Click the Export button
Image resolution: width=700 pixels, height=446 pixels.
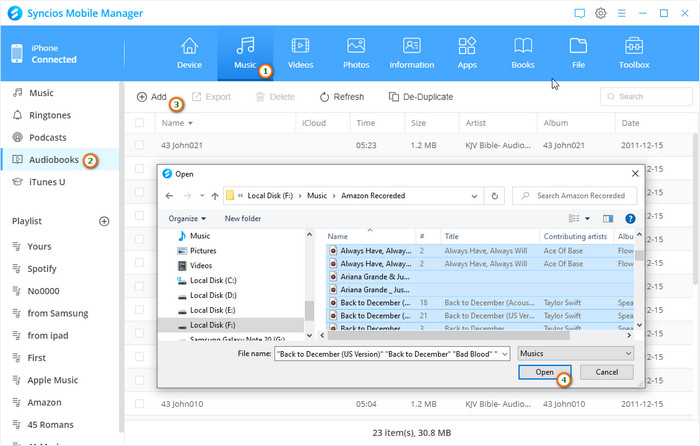[211, 97]
